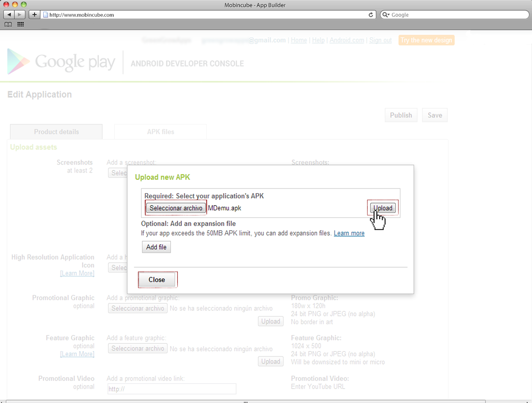
Task: Click the Upload assets heading
Action: (x=33, y=147)
